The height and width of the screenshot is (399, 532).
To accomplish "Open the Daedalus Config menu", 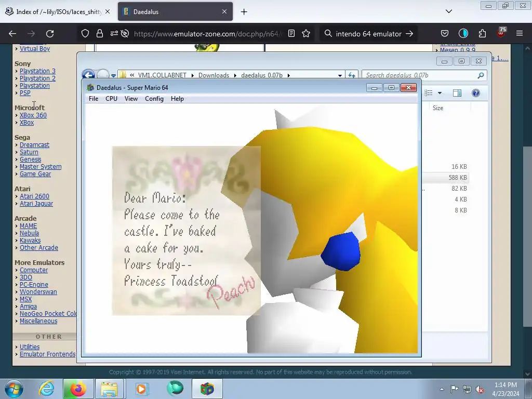I will click(154, 99).
